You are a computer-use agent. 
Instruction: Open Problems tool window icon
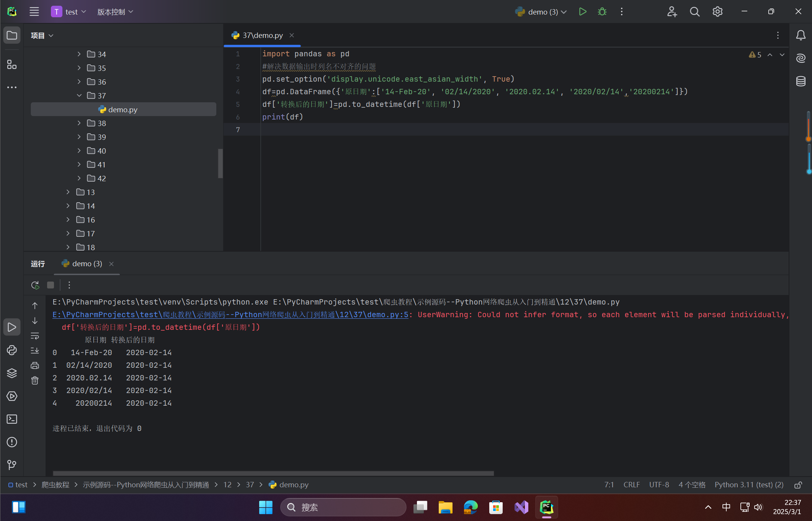tap(12, 442)
